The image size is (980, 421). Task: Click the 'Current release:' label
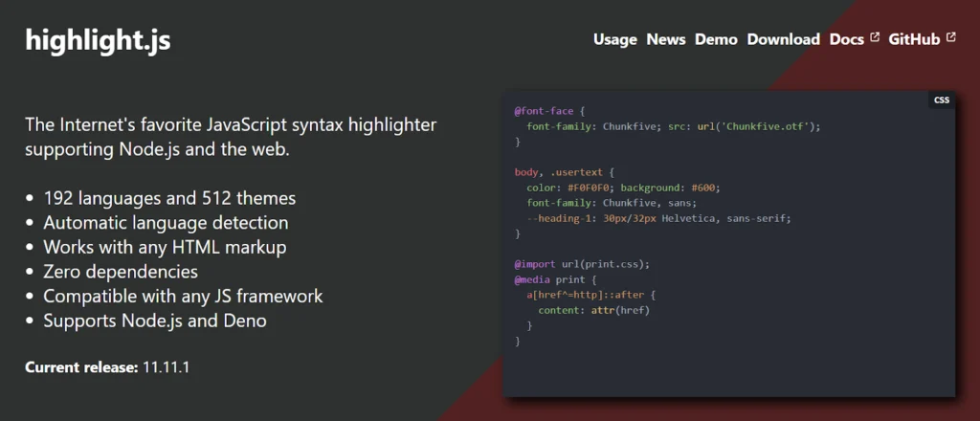click(x=81, y=367)
